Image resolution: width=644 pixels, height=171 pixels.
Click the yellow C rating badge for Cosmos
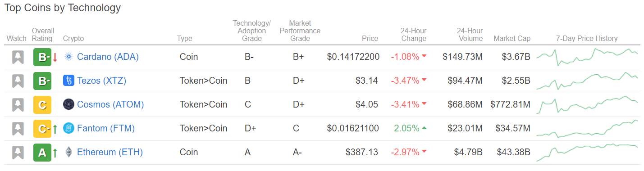point(42,105)
